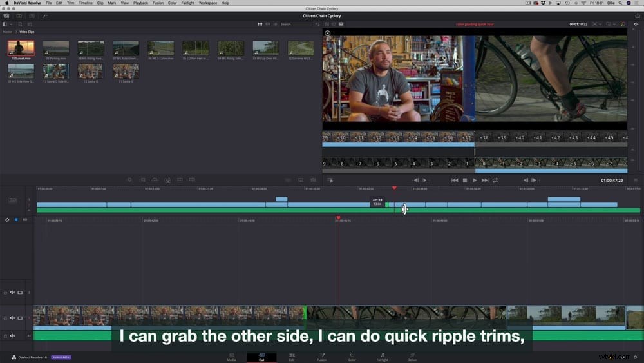Go to Master bin breadcrumb
The height and width of the screenshot is (363, 644).
click(x=7, y=32)
